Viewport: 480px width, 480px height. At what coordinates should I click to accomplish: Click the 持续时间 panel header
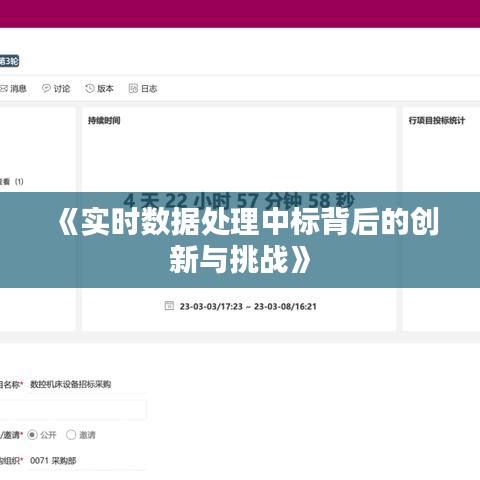pos(104,121)
